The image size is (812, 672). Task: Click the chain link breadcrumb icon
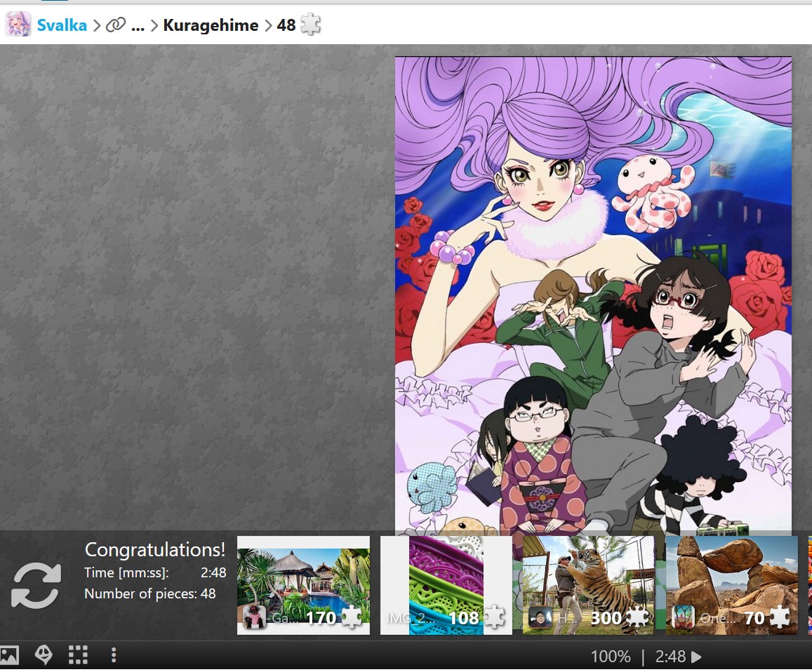coord(116,25)
